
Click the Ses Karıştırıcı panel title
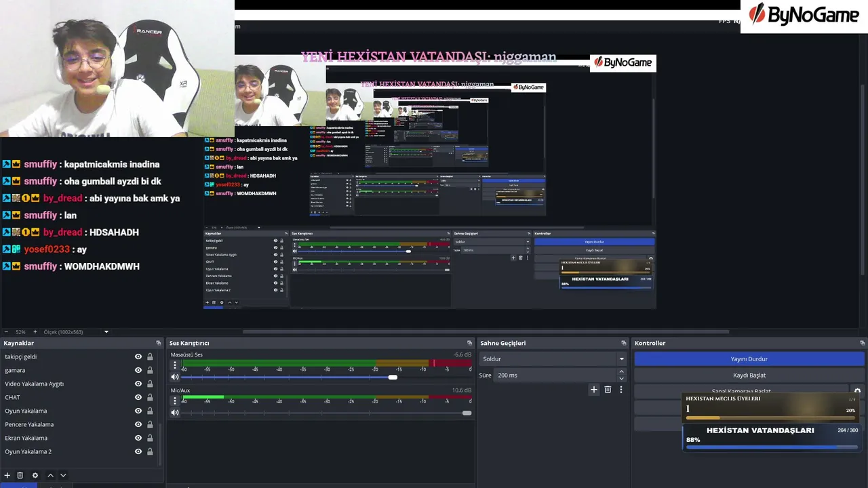click(x=189, y=343)
